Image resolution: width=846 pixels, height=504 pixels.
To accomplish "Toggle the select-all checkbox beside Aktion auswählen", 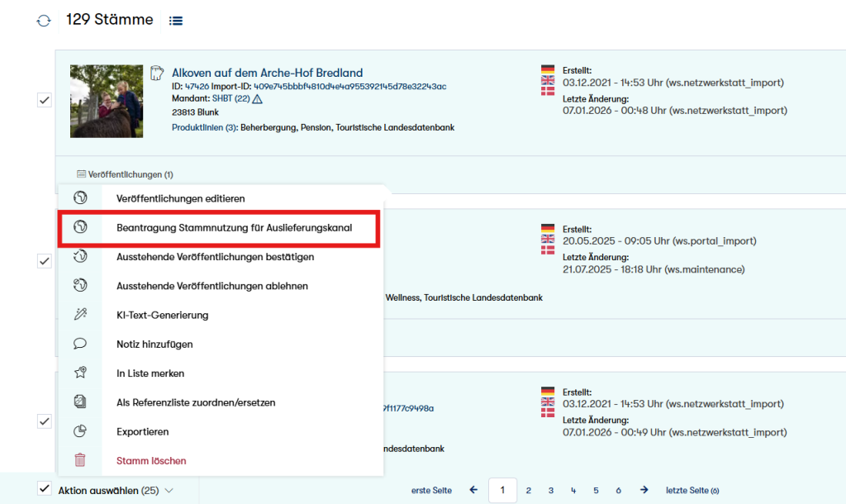I will [x=45, y=489].
